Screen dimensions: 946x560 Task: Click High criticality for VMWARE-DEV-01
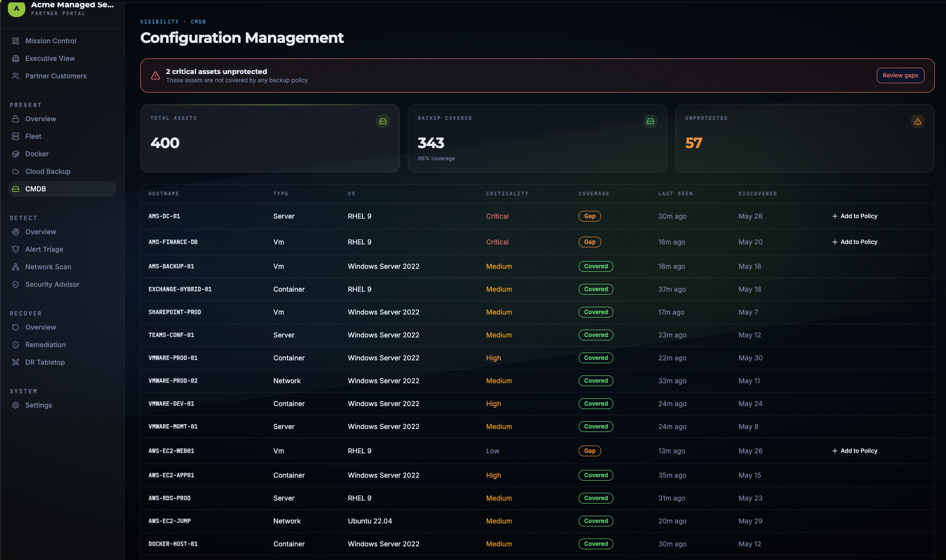click(493, 404)
